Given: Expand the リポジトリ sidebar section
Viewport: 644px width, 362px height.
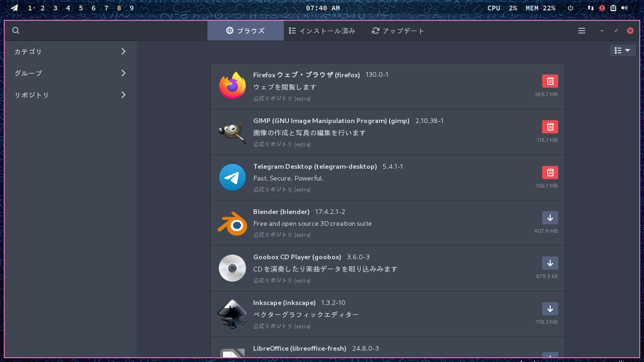Looking at the screenshot, I should point(71,95).
